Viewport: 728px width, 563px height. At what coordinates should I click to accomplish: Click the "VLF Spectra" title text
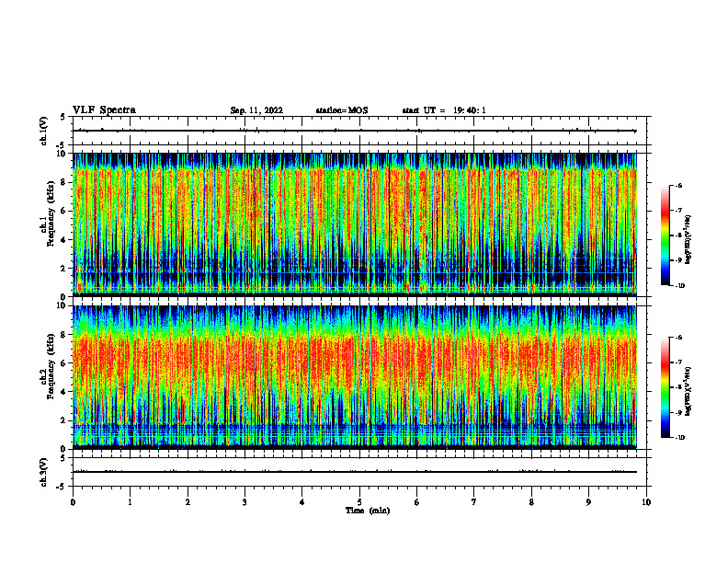[104, 110]
